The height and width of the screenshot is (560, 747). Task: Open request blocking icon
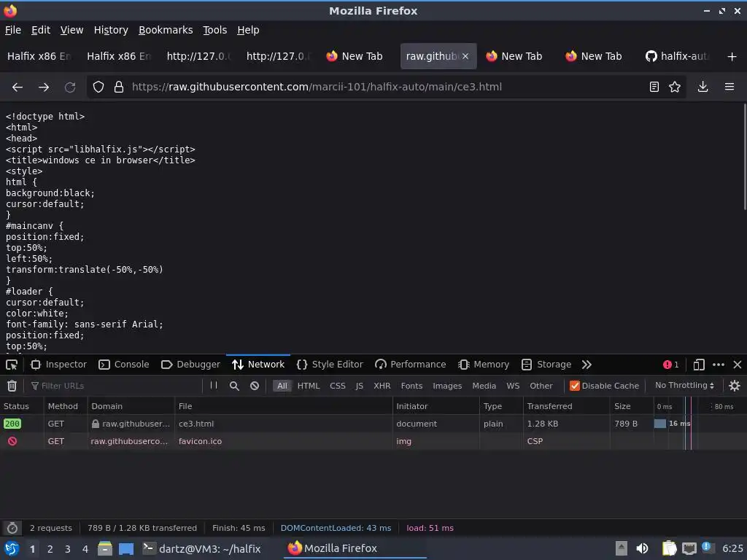(255, 386)
